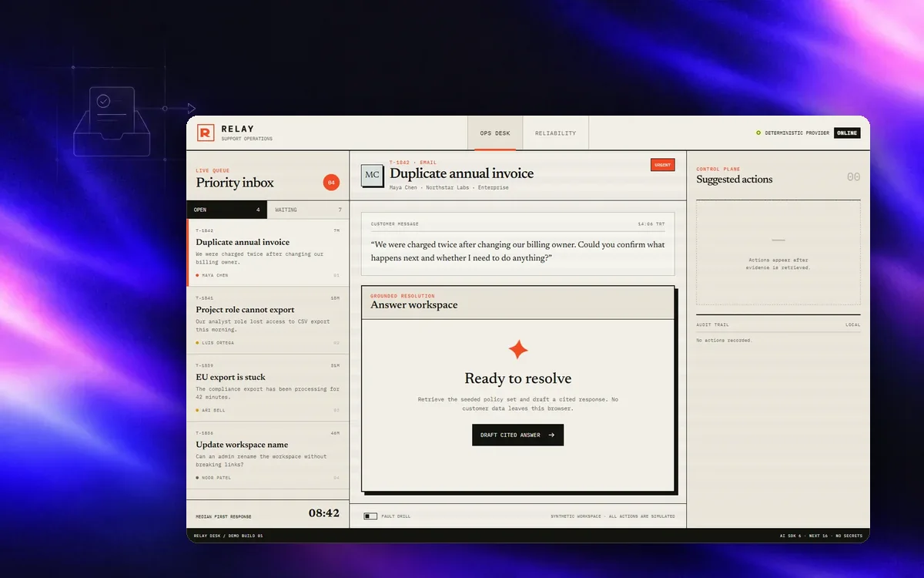The image size is (924, 578).
Task: Click the inbox tray illustration in the background
Action: pyautogui.click(x=112, y=122)
